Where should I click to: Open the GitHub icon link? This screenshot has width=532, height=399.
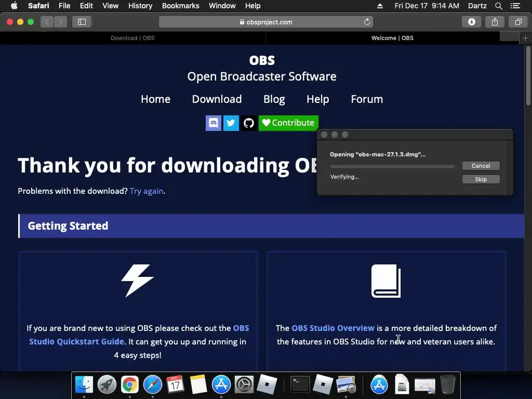click(249, 123)
